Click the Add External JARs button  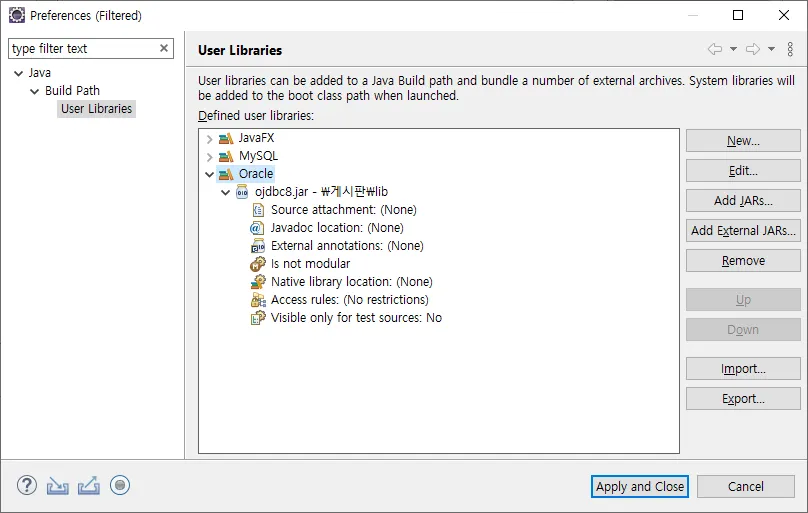coord(743,231)
